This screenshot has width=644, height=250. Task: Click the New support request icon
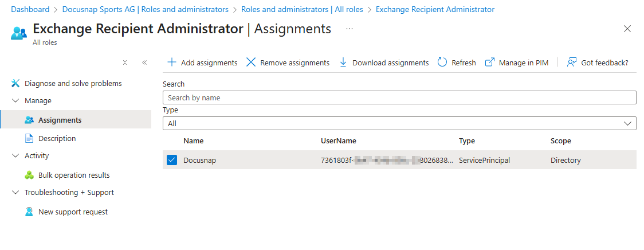pyautogui.click(x=29, y=212)
